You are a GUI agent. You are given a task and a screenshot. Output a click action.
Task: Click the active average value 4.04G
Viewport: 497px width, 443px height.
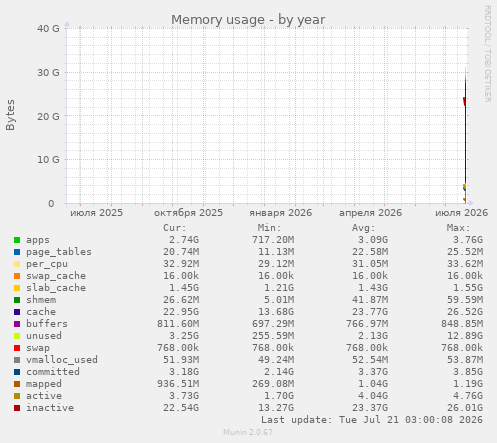373,396
